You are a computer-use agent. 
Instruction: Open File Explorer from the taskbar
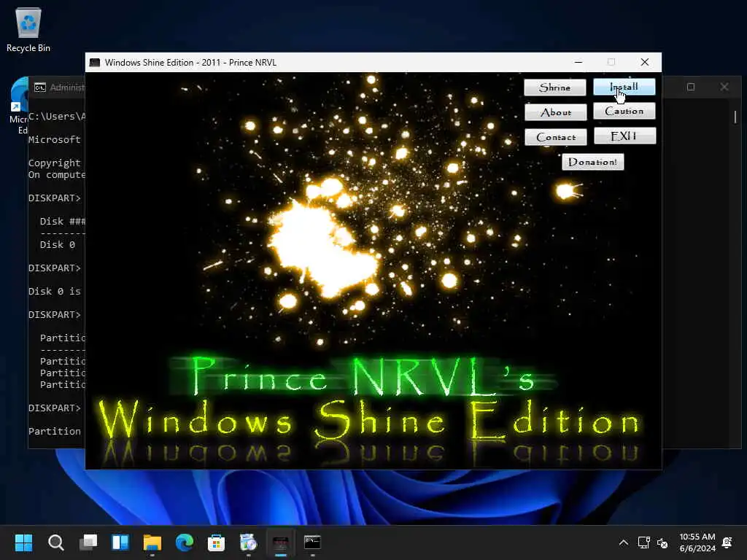tap(152, 542)
